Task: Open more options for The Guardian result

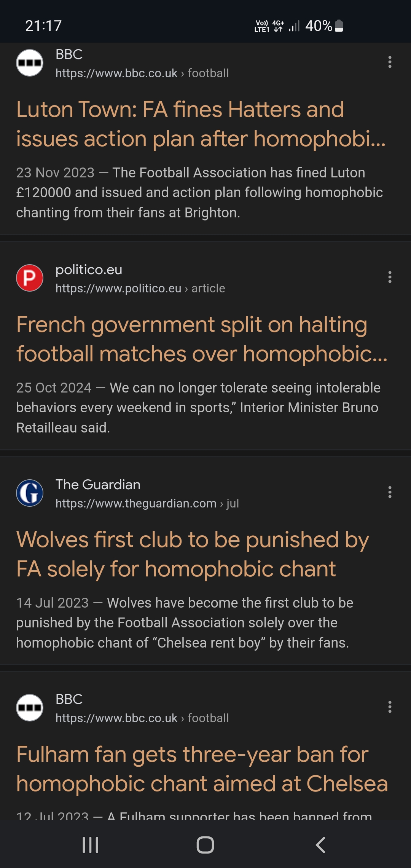Action: [390, 492]
